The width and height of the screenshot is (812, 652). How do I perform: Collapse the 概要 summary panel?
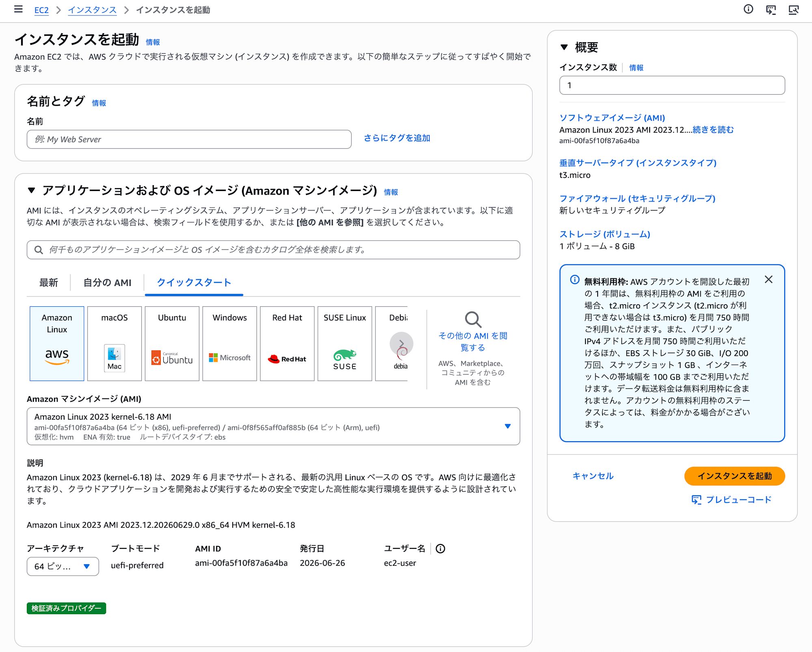click(x=564, y=47)
